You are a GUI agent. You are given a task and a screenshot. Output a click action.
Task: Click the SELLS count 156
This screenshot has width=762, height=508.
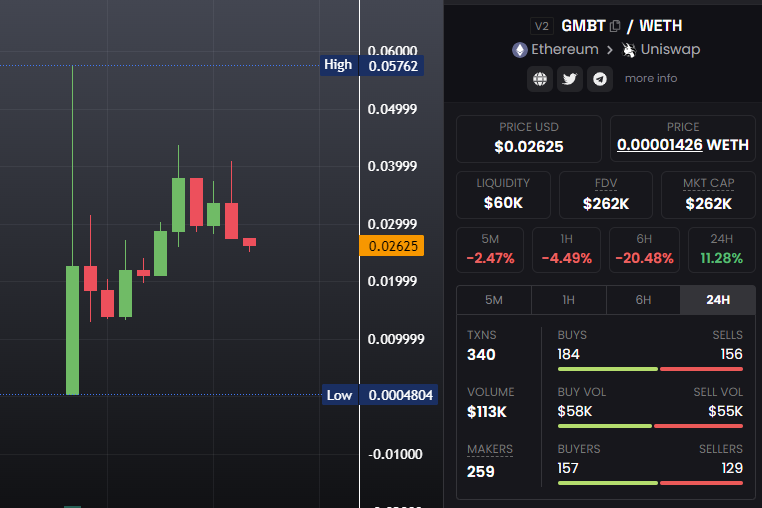click(x=731, y=354)
